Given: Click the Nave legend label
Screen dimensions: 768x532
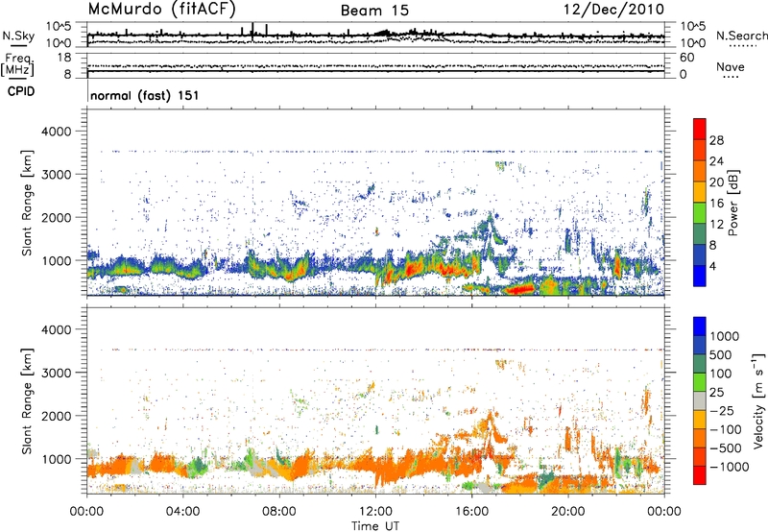Looking at the screenshot, I should [730, 66].
